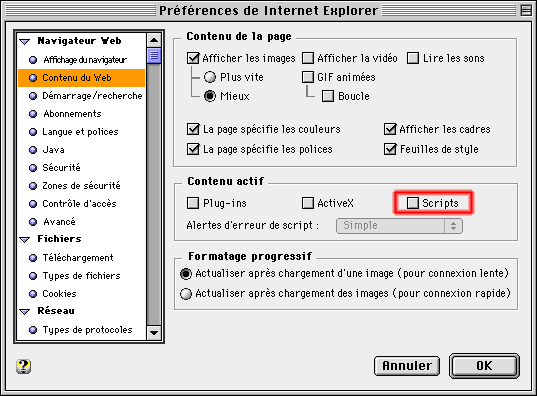Click the bullet icon next to Sécurité
The image size is (537, 396).
pyautogui.click(x=33, y=168)
